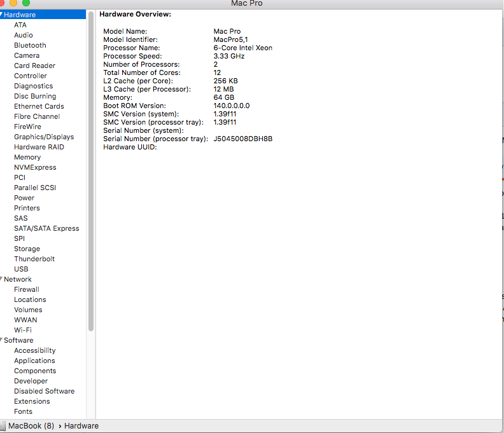This screenshot has width=504, height=433.
Task: Open Graphics/Displays information
Action: click(44, 137)
